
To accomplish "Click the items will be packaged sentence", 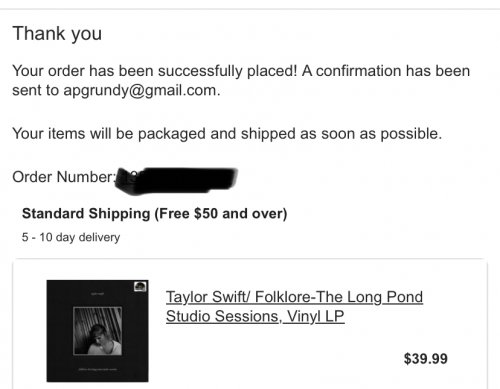I will (227, 134).
